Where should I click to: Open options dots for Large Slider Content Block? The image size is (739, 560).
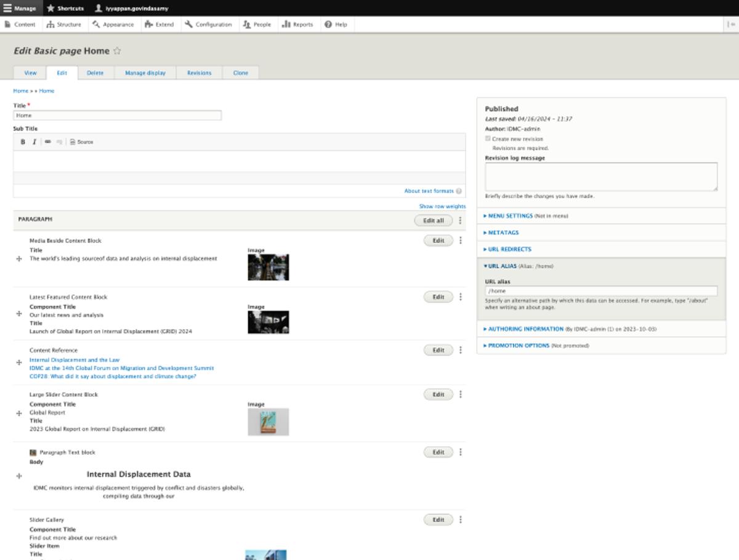[461, 394]
